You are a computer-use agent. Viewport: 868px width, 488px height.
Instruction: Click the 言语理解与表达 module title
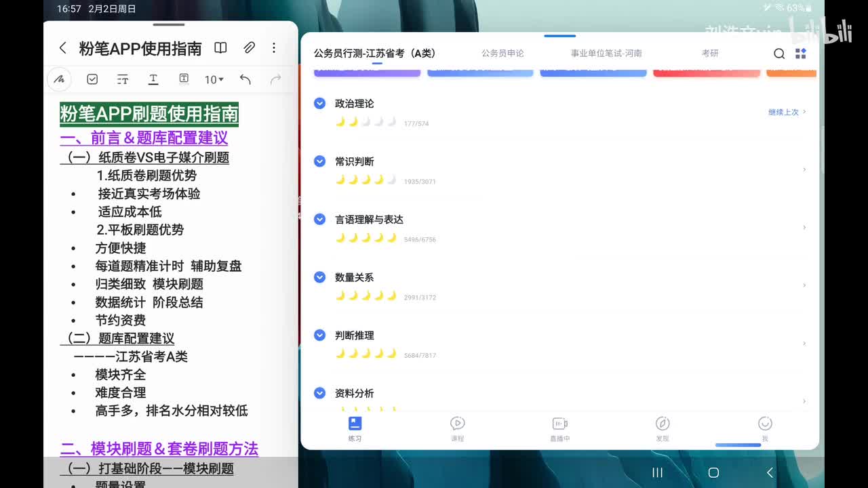coord(369,219)
